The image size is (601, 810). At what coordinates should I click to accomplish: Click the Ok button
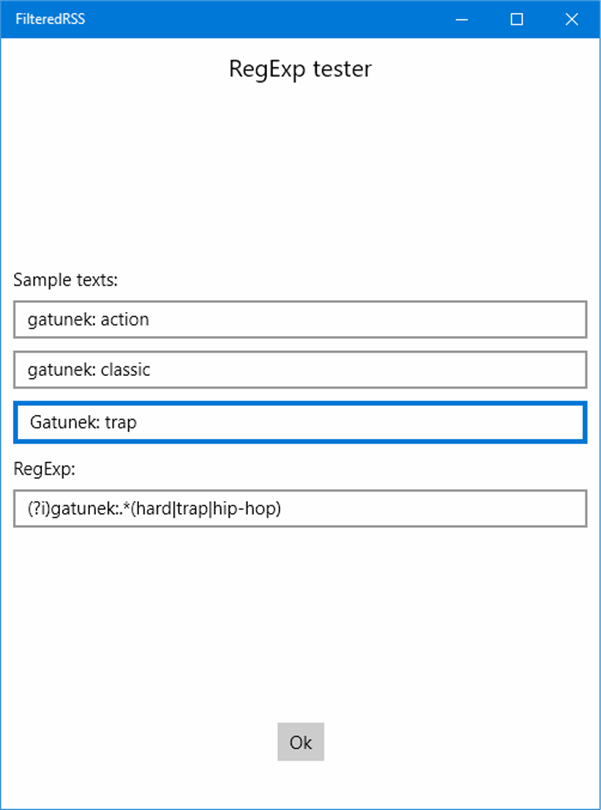pos(301,742)
